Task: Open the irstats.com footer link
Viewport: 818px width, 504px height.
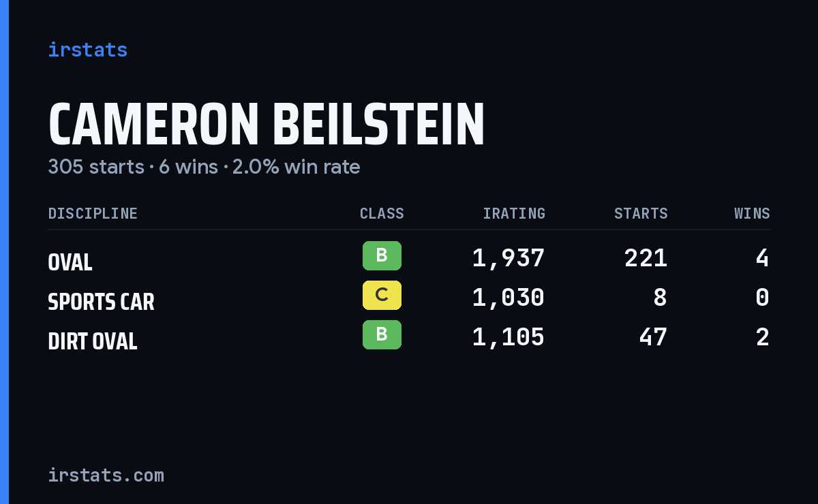Action: tap(106, 475)
